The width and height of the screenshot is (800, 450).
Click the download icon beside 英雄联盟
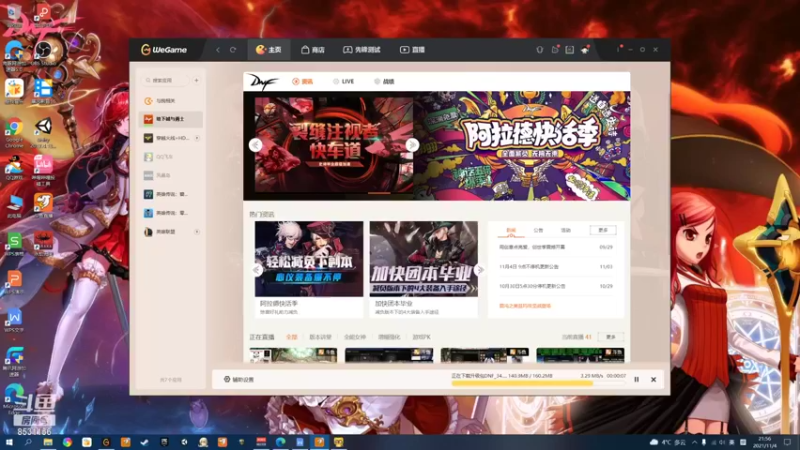(x=197, y=232)
